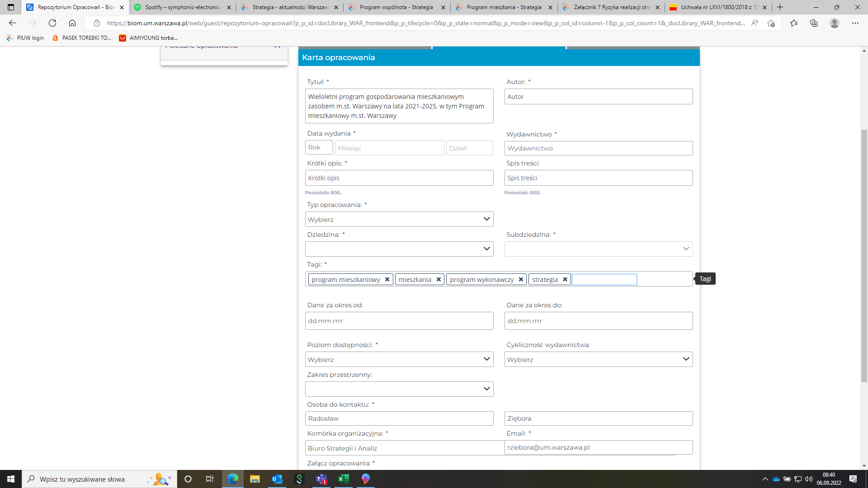Remove the 'mieszkania' tag
The width and height of the screenshot is (868, 488).
click(439, 280)
